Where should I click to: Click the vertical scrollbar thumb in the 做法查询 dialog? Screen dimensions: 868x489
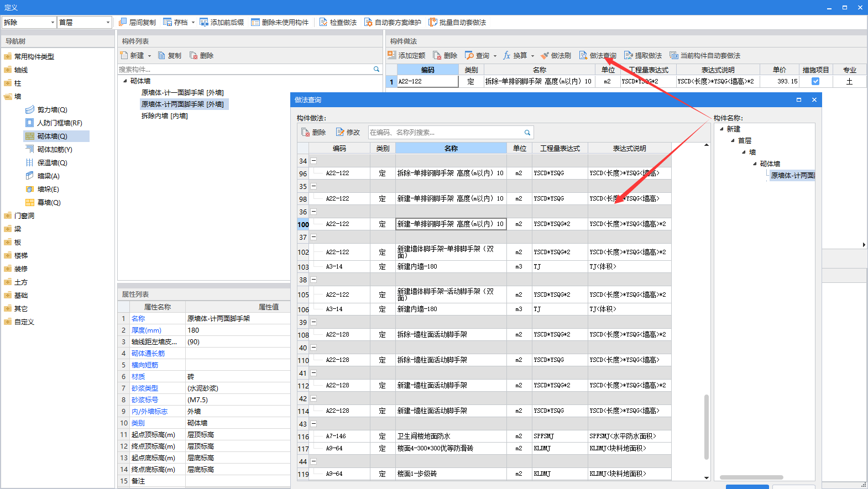(x=707, y=427)
